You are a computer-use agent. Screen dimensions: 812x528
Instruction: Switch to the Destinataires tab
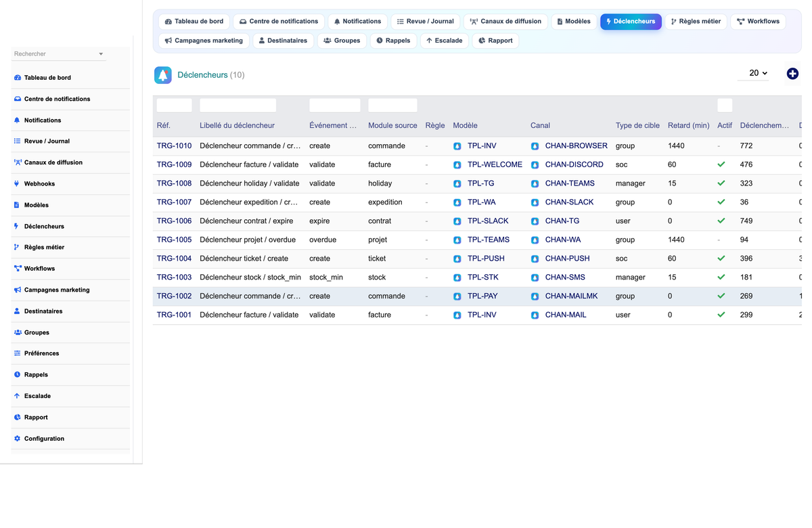[x=283, y=41]
